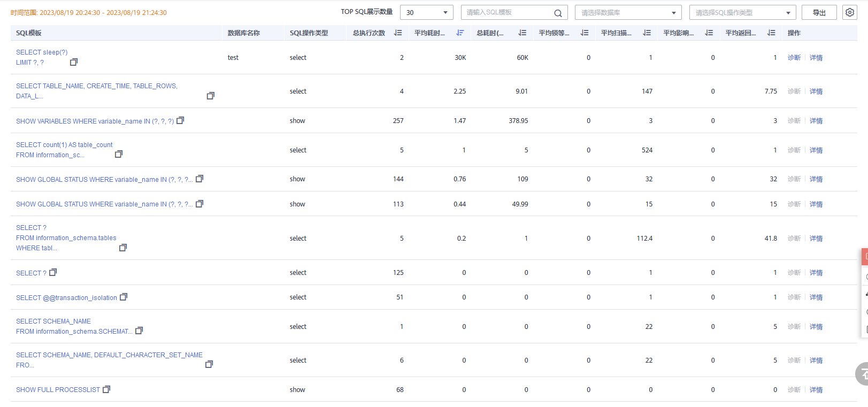
Task: Click the 导出 export button
Action: (x=819, y=12)
